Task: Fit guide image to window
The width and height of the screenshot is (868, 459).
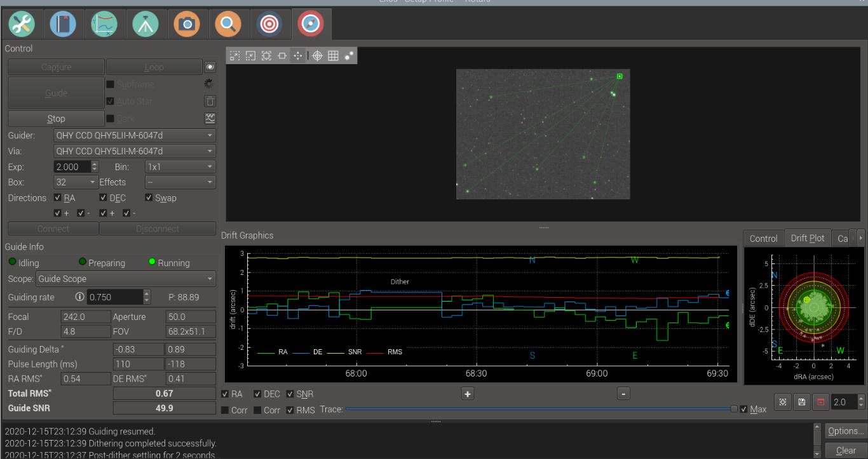Action: (x=282, y=56)
